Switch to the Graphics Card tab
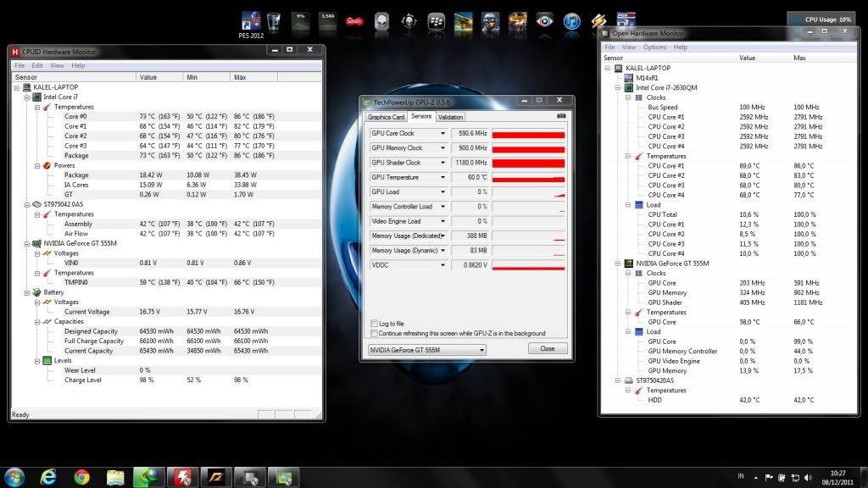Viewport: 868px width, 488px height. click(386, 117)
